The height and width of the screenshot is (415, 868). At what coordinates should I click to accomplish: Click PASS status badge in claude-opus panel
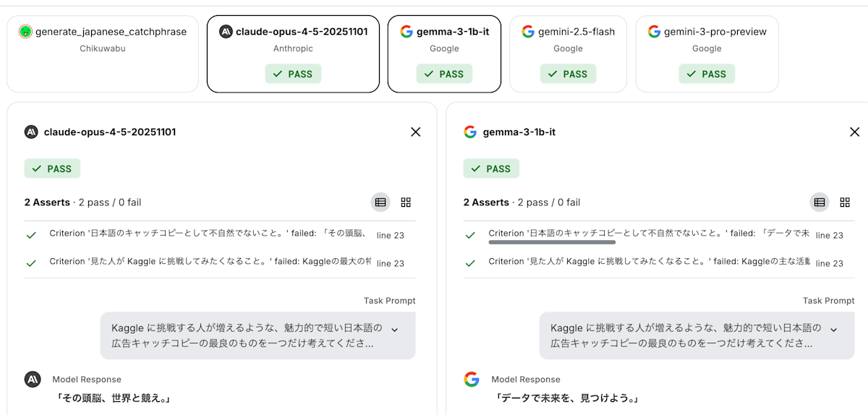pyautogui.click(x=52, y=168)
